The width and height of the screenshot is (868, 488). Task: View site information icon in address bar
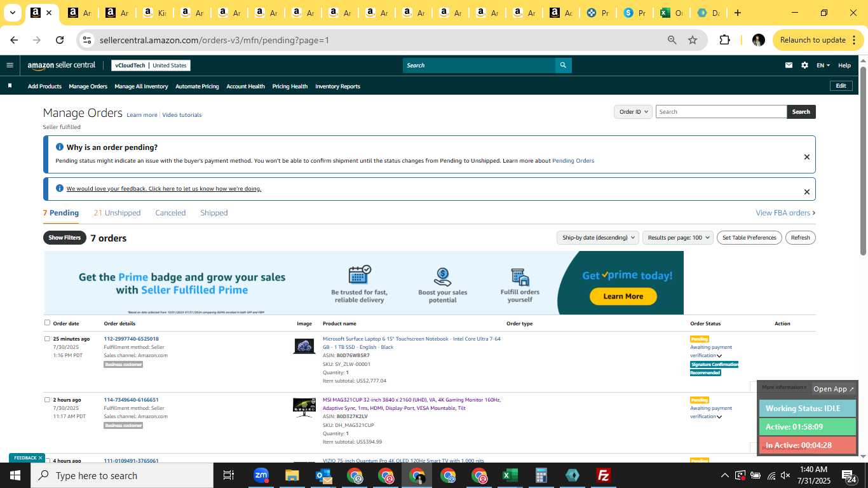87,40
